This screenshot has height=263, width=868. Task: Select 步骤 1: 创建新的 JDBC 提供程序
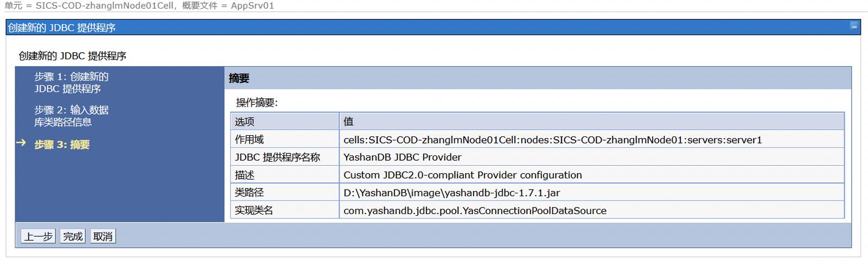pos(71,83)
